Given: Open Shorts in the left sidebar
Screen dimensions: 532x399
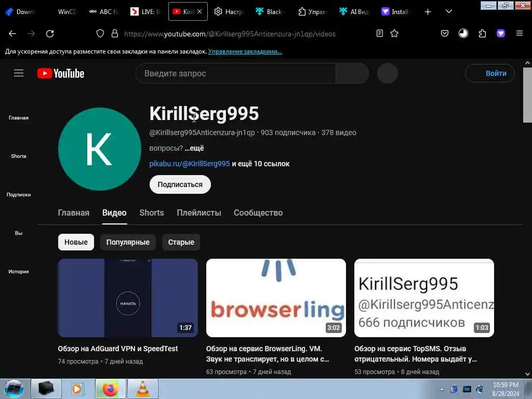Looking at the screenshot, I should point(19,156).
